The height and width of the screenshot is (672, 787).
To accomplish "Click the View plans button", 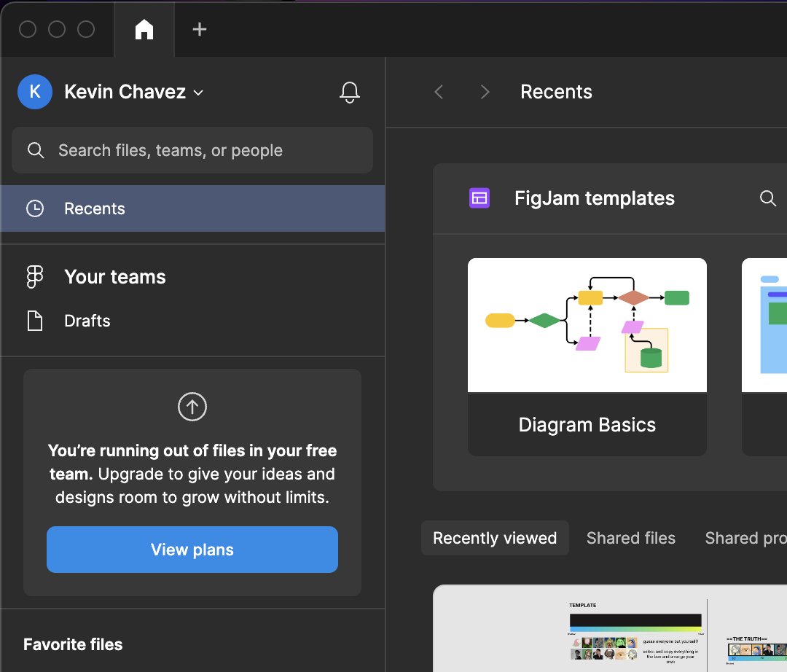I will coord(192,550).
